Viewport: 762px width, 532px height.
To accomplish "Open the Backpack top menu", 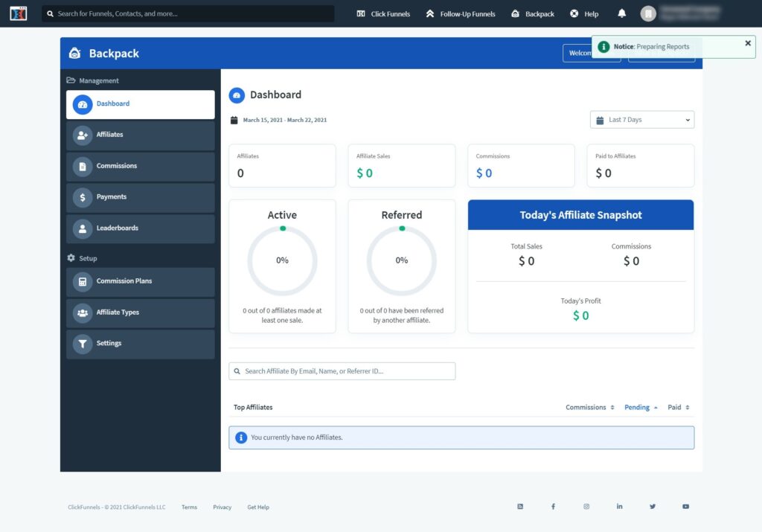I will (x=533, y=13).
